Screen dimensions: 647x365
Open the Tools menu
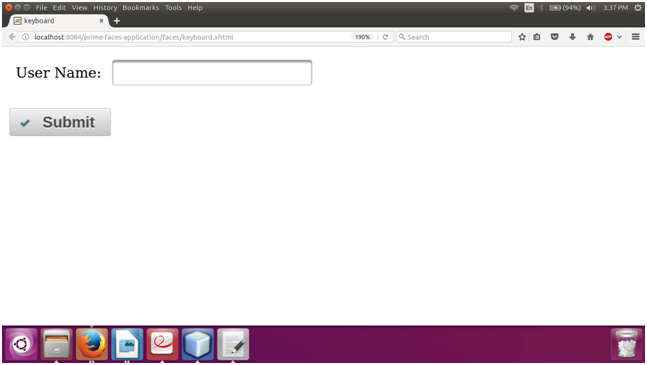tap(173, 7)
